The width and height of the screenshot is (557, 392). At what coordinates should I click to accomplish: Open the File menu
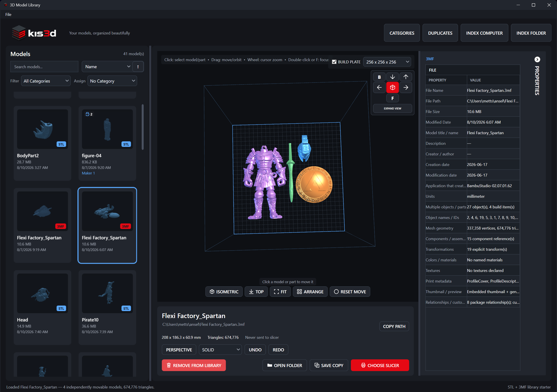(x=8, y=15)
